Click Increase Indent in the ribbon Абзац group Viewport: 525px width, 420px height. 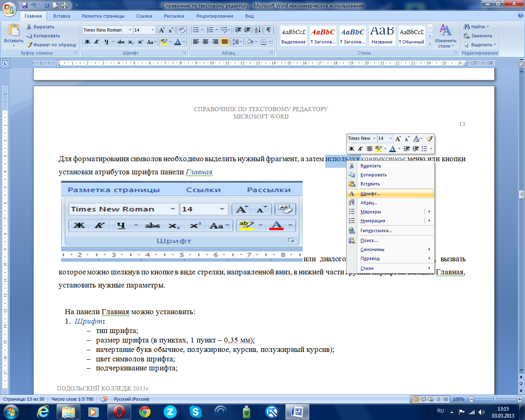click(x=247, y=30)
